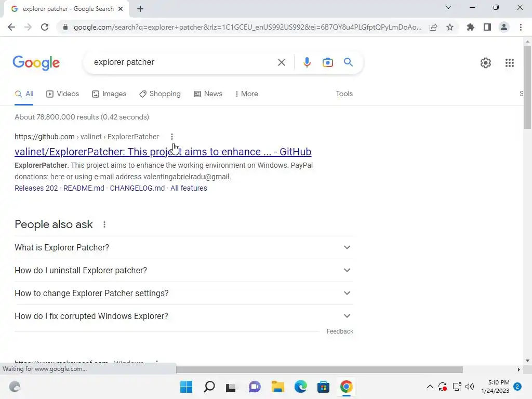
Task: Click the browser forward arrow
Action: [x=28, y=27]
